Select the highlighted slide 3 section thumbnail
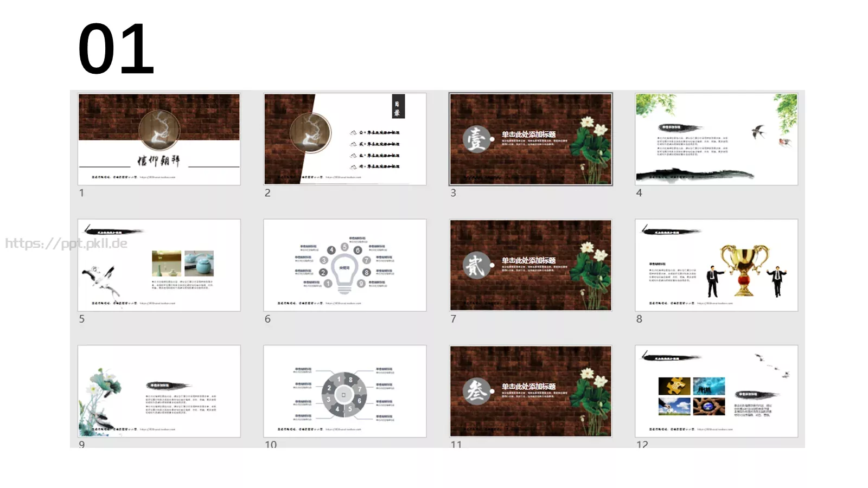 pos(531,139)
